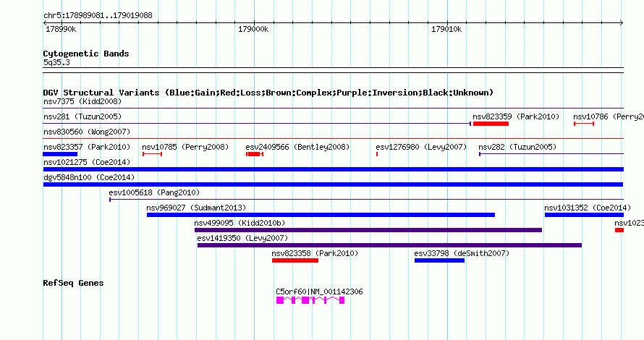
Task: Select the nsv499095 (Kidd2010b) label
Action: pos(240,223)
